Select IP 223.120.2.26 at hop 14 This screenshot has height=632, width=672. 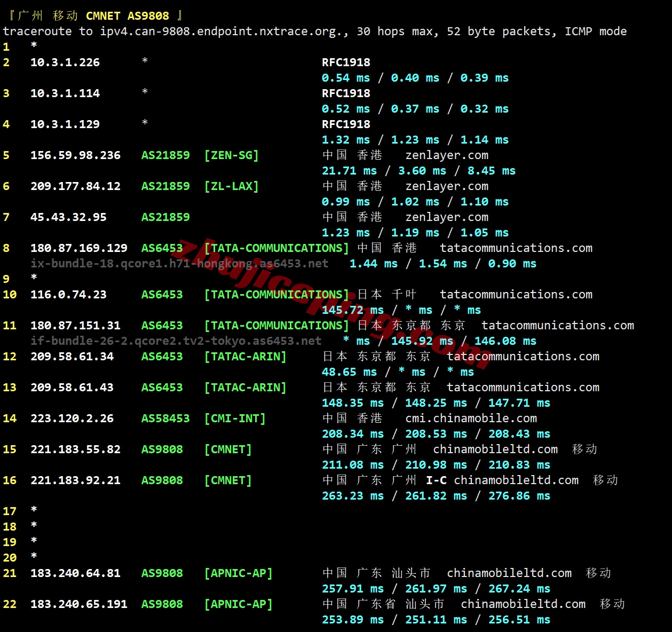click(x=72, y=418)
